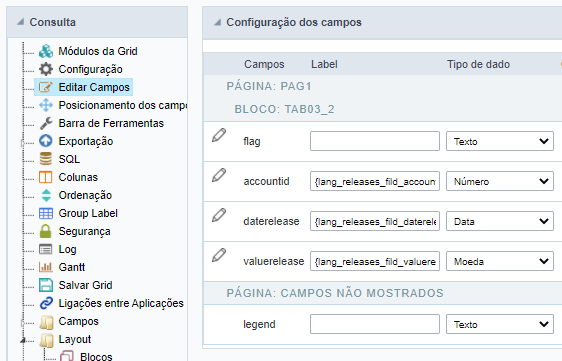Click the Segurança padlock icon
Image resolution: width=562 pixels, height=361 pixels.
tap(46, 231)
